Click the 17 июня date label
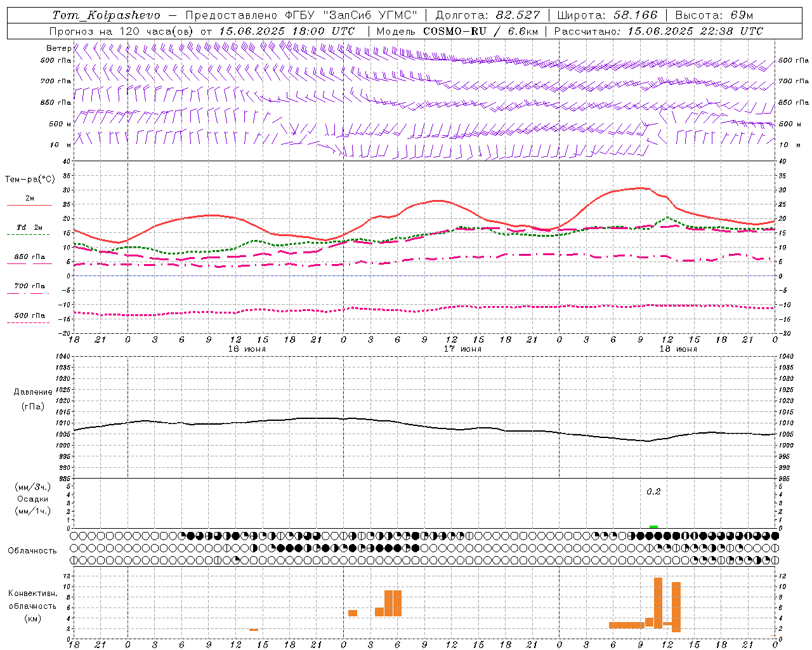Image resolution: width=812 pixels, height=650 pixels. tap(462, 349)
